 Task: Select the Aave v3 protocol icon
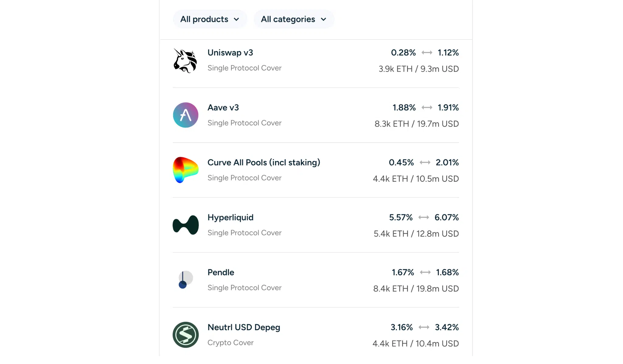point(186,115)
